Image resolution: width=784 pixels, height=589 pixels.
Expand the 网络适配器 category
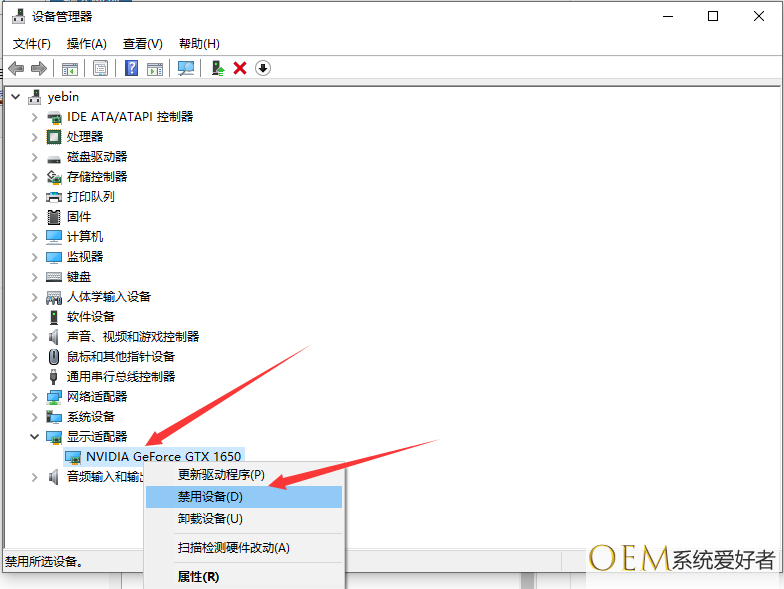point(35,397)
